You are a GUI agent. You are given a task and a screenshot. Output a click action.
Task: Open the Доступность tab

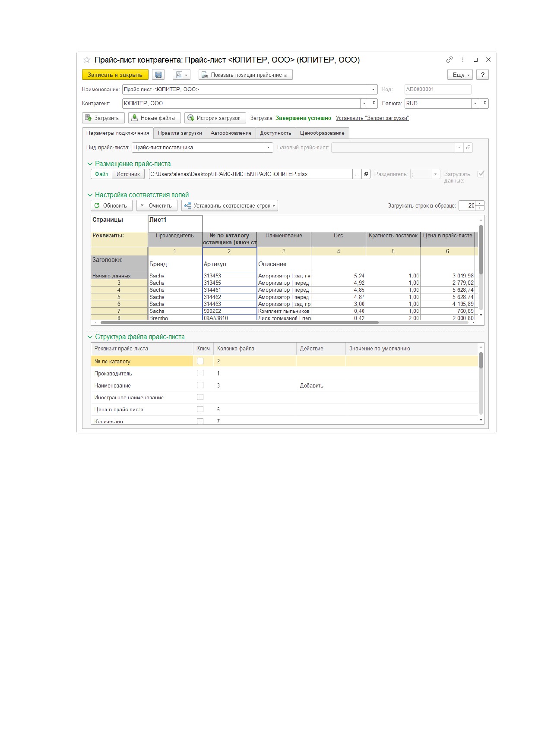point(275,133)
